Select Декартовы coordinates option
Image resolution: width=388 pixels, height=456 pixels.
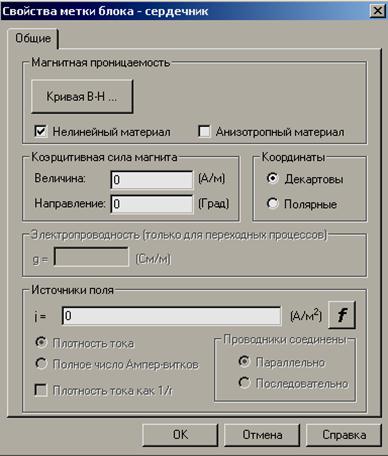pyautogui.click(x=272, y=178)
